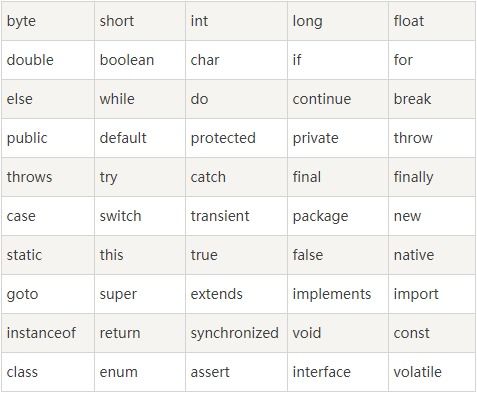Select the 'while' table cell
This screenshot has height=393, width=477.
coord(140,99)
